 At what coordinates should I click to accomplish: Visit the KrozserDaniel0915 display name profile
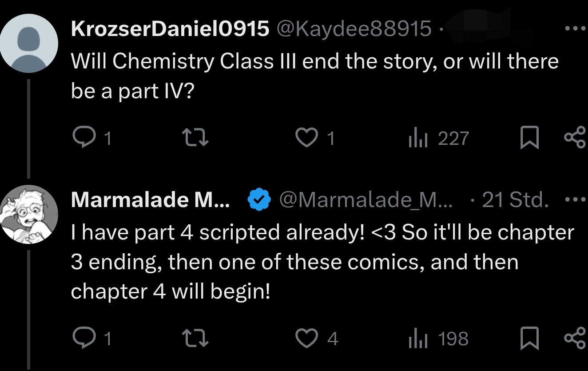pos(170,28)
